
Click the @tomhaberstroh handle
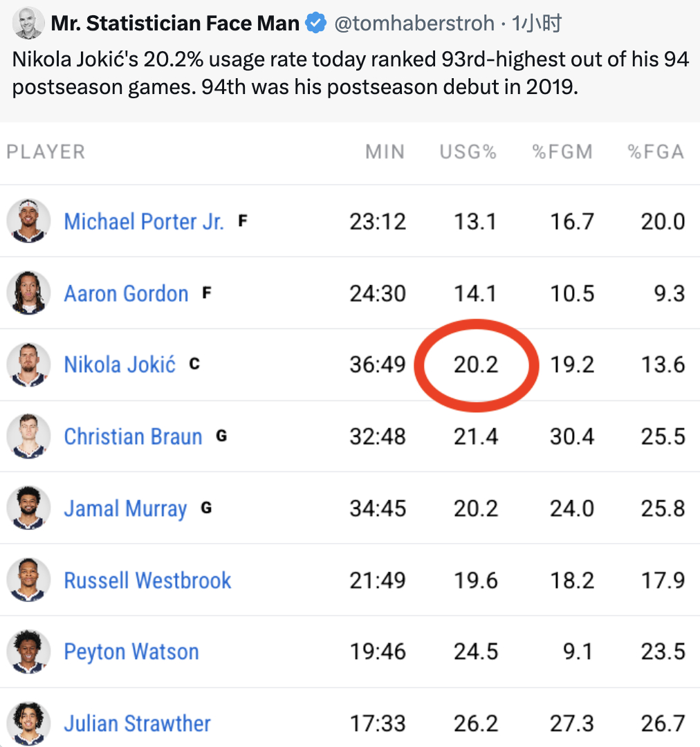tap(414, 23)
